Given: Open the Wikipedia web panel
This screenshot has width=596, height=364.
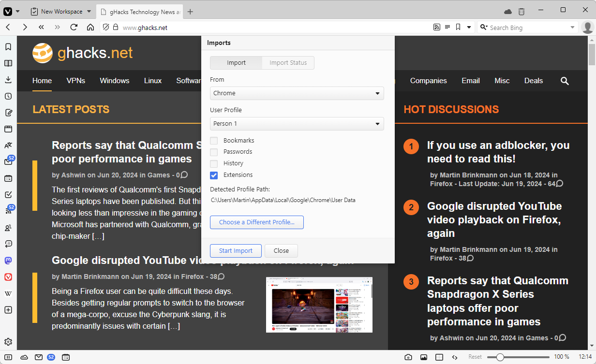Looking at the screenshot, I should [8, 293].
